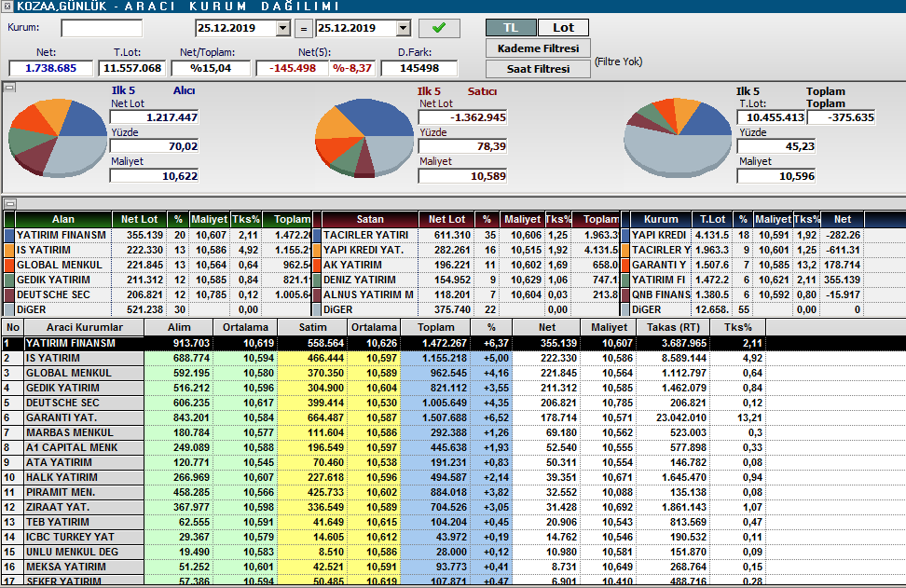The width and height of the screenshot is (906, 588).
Task: Select PIRAMIT MEN. row
Action: coord(453,492)
